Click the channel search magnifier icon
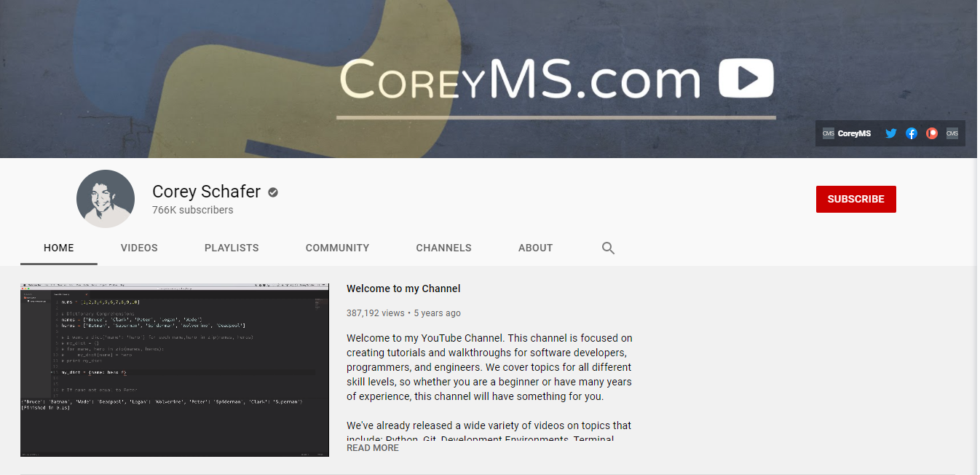This screenshot has width=980, height=475. pos(609,248)
